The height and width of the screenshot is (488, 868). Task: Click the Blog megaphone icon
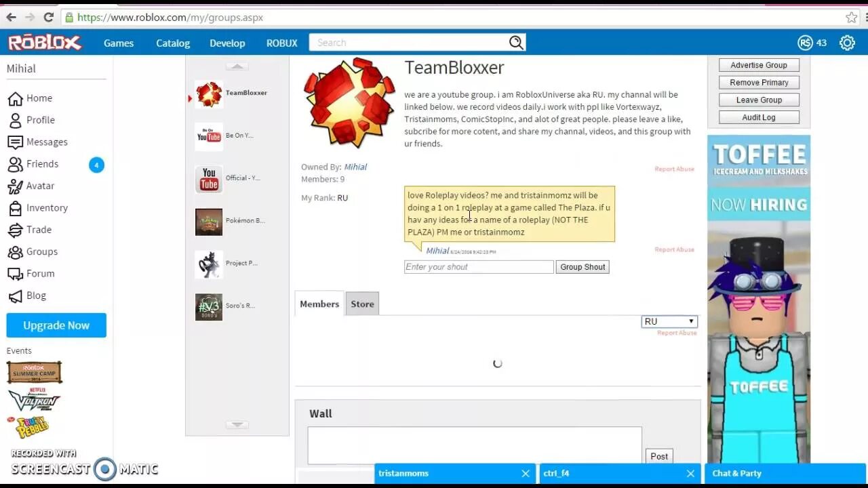[15, 296]
